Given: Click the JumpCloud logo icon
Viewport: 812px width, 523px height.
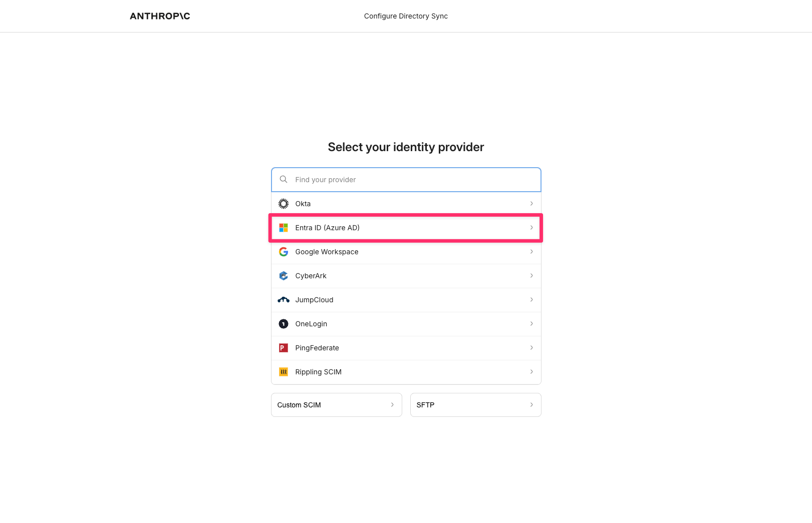Looking at the screenshot, I should (284, 300).
